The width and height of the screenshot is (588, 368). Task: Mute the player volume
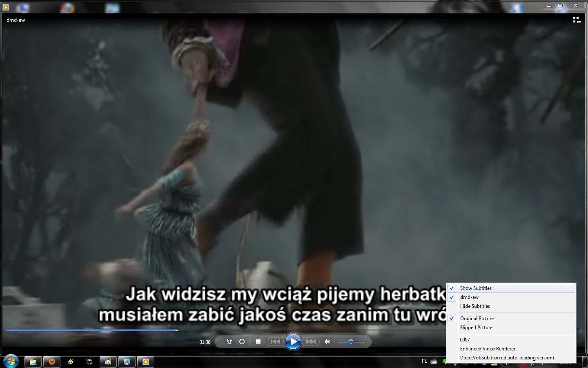coord(327,341)
